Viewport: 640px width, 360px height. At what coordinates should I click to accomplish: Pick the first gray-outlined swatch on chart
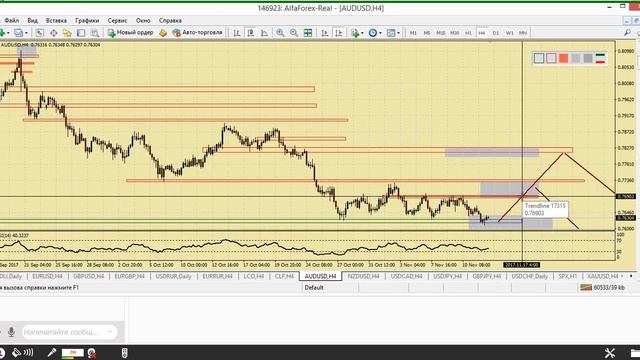click(x=539, y=58)
